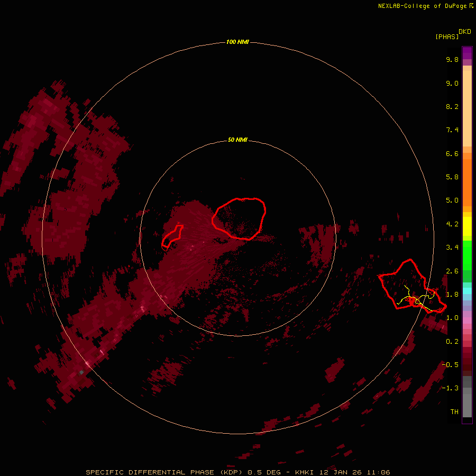476x476 pixels.
Task: Click the 6.6 value on the color scale
Action: click(x=452, y=154)
